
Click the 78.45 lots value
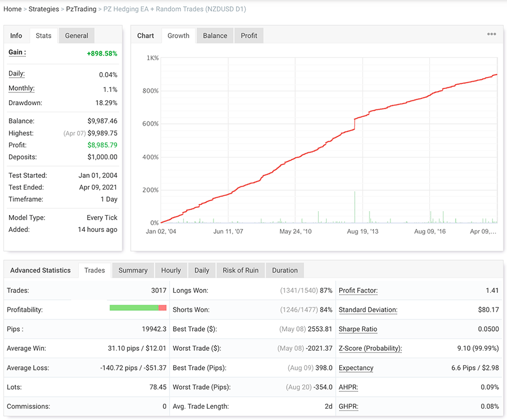click(x=158, y=387)
